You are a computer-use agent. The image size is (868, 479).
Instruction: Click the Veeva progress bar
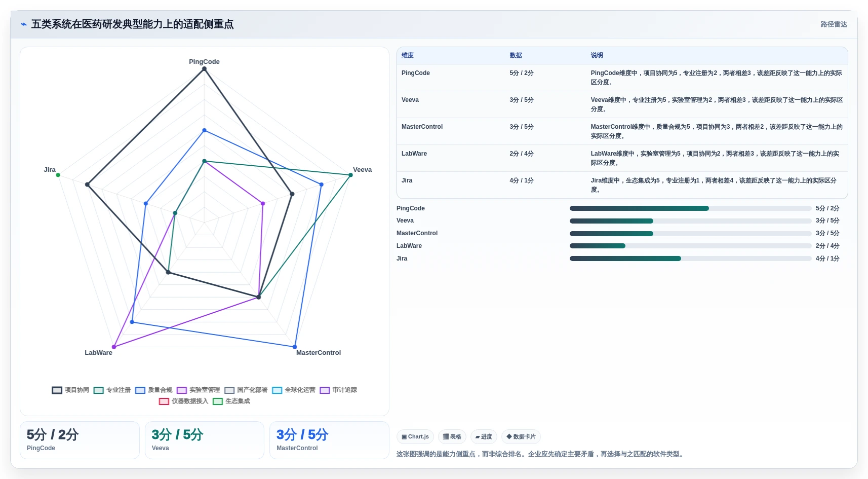point(690,221)
